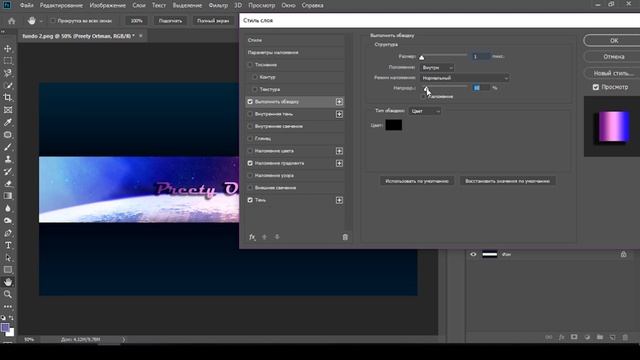Viewport: 640px width, 360px height.
Task: Toggle the Просмотр preview checkbox
Action: (596, 87)
